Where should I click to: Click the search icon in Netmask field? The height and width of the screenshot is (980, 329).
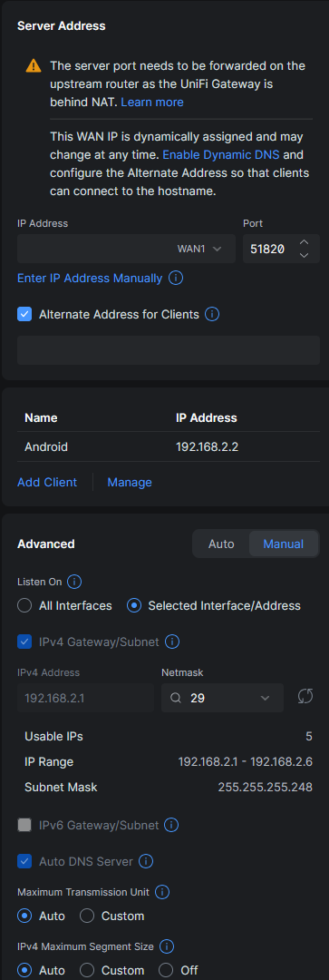[176, 698]
